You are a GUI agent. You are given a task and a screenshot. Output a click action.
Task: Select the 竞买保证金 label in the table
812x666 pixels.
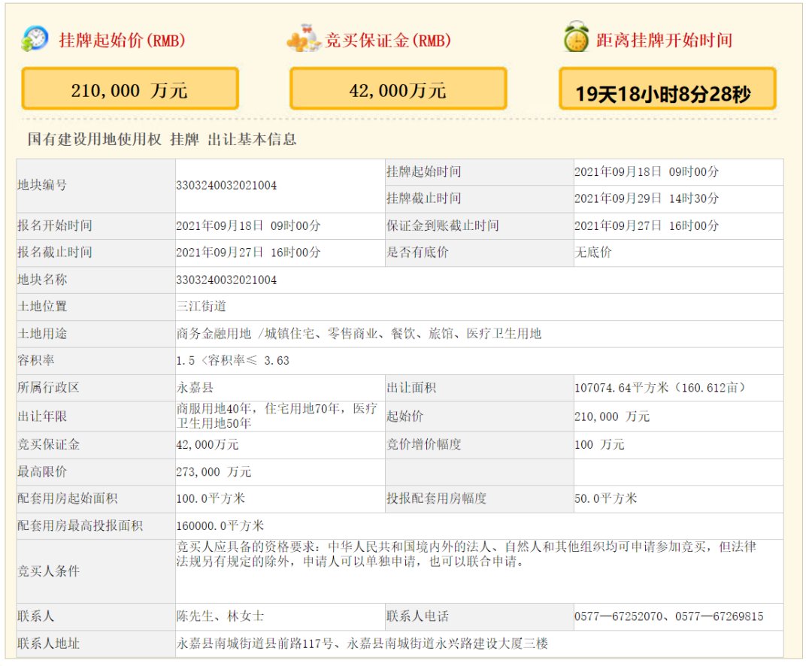pos(48,444)
